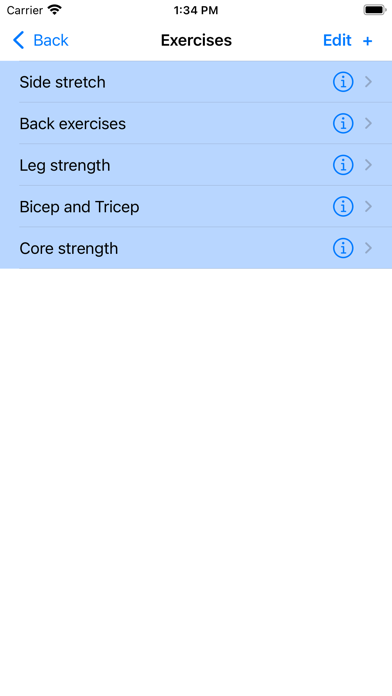Click the Exercises navigation title
392x696 pixels.
[x=196, y=40]
